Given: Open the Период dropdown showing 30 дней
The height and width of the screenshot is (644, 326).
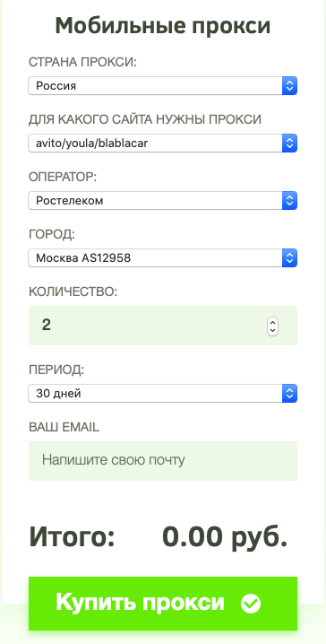Looking at the screenshot, I should [162, 394].
